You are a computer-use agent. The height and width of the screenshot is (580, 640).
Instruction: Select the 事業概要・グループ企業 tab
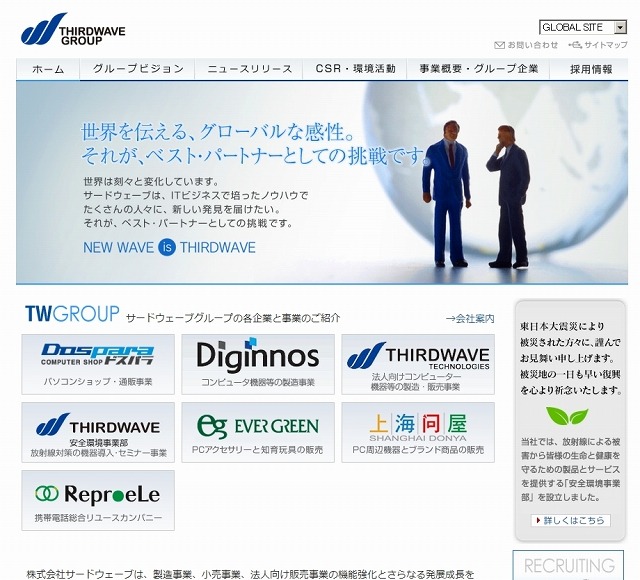tap(478, 69)
